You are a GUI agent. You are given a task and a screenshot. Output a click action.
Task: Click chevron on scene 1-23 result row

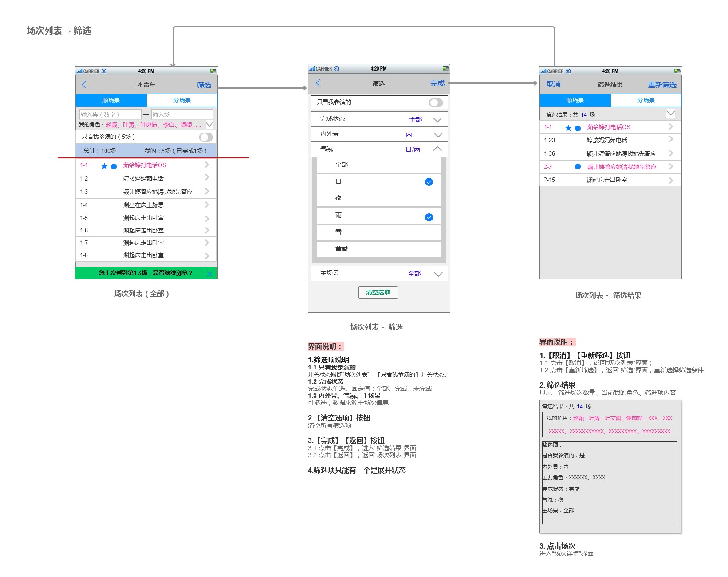tap(671, 140)
